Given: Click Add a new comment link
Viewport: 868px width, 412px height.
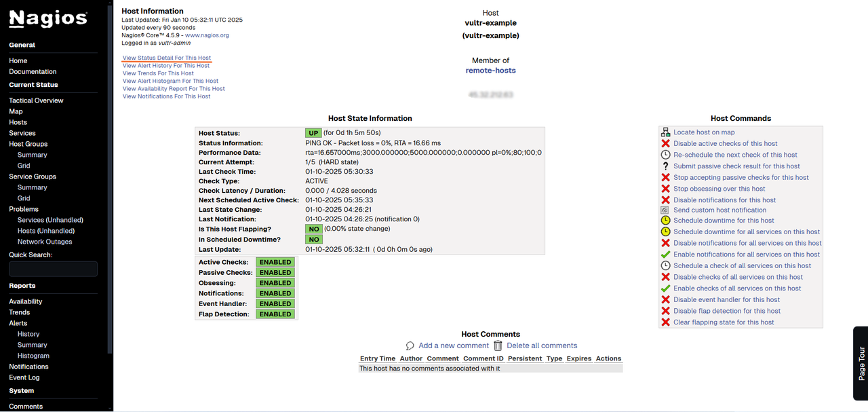Looking at the screenshot, I should point(454,345).
